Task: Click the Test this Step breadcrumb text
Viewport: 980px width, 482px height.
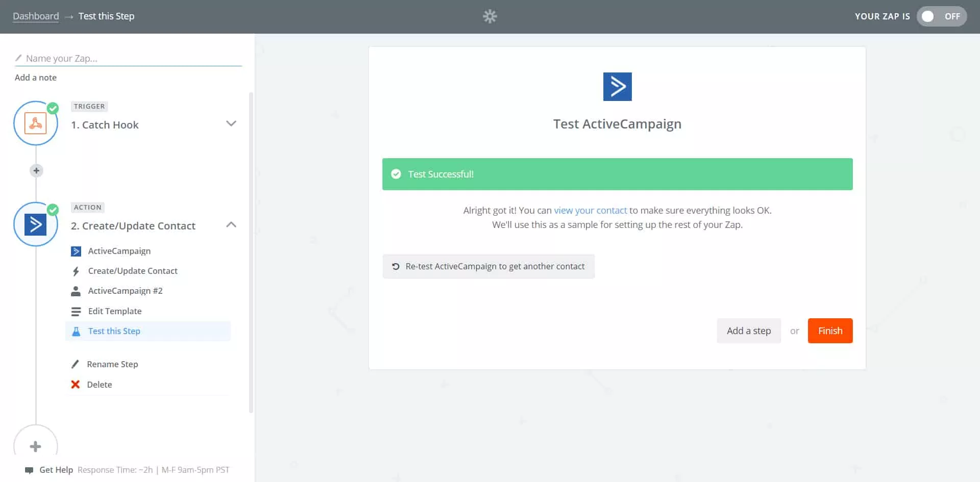Action: 107,16
